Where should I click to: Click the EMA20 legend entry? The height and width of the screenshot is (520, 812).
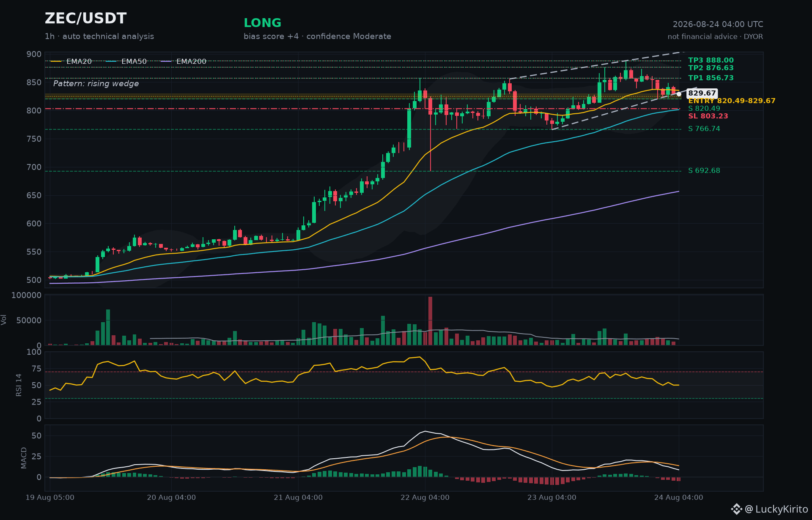(71, 61)
